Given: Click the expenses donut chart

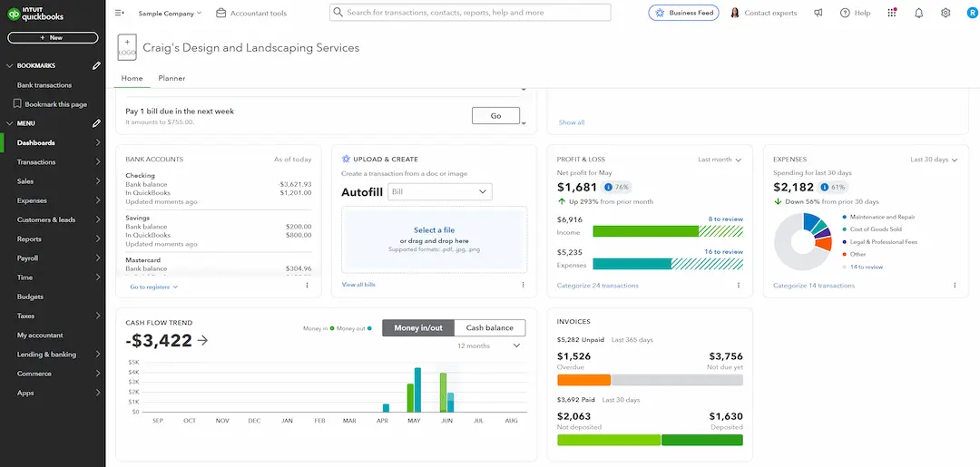Looking at the screenshot, I should pyautogui.click(x=803, y=241).
